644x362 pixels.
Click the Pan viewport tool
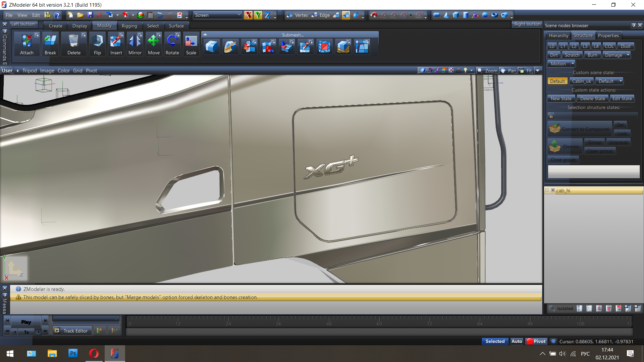point(508,70)
